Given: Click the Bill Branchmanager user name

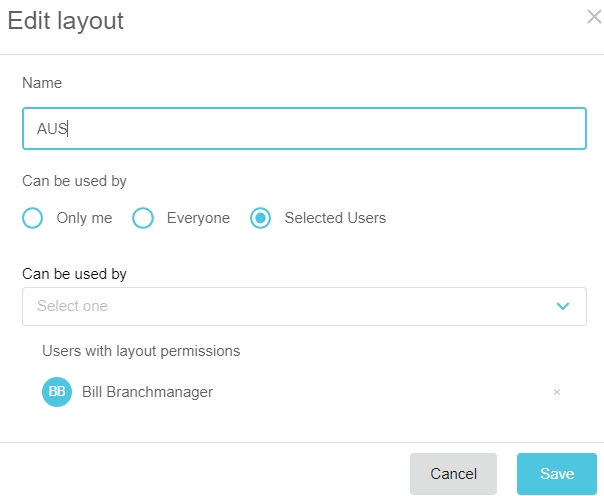Looking at the screenshot, I should coord(147,392).
